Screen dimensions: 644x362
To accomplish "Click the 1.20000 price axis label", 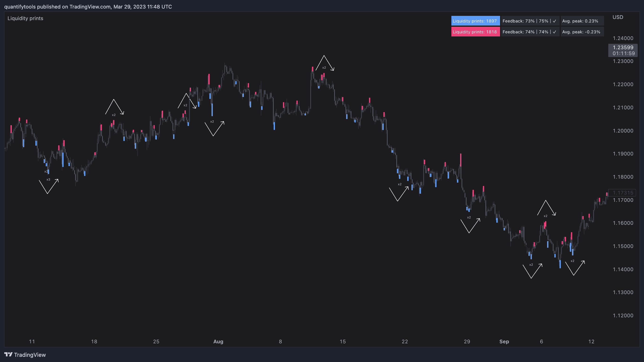I will (x=623, y=131).
